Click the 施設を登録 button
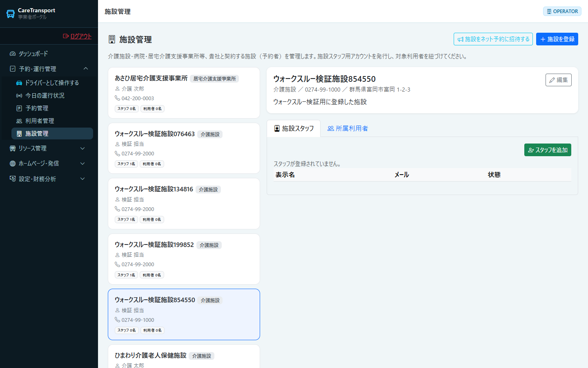The width and height of the screenshot is (588, 368). [557, 39]
